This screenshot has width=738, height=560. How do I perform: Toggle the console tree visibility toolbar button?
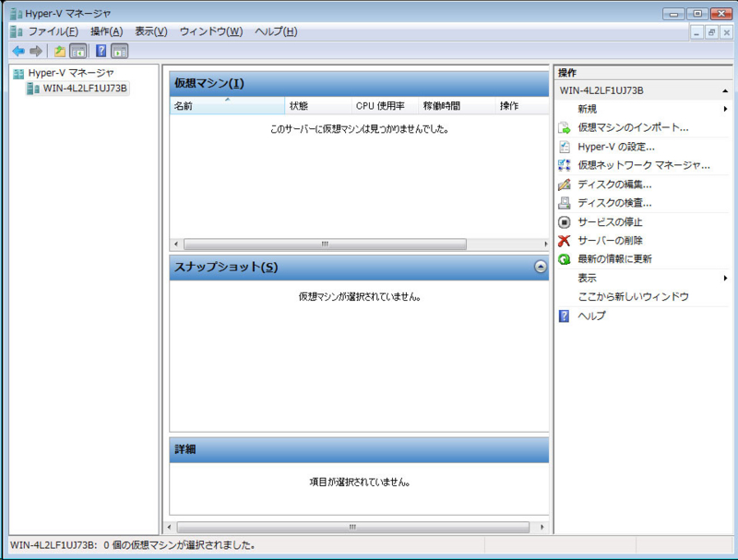pyautogui.click(x=79, y=51)
